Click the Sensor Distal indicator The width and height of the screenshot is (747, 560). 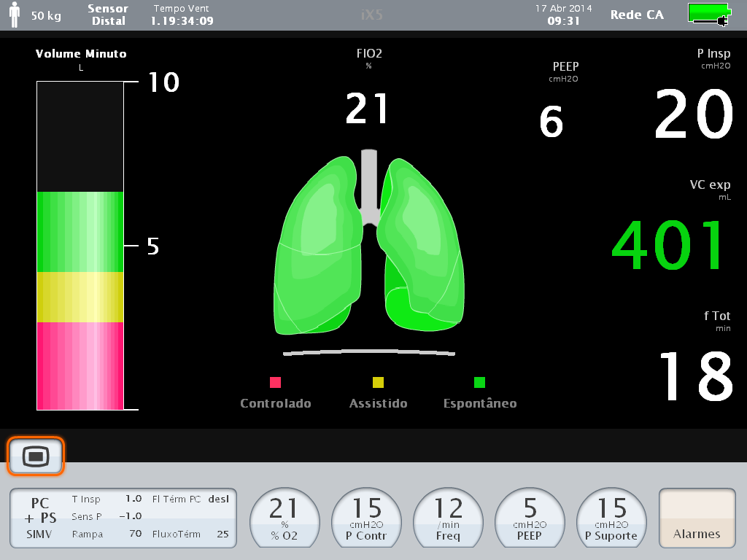[x=107, y=16]
